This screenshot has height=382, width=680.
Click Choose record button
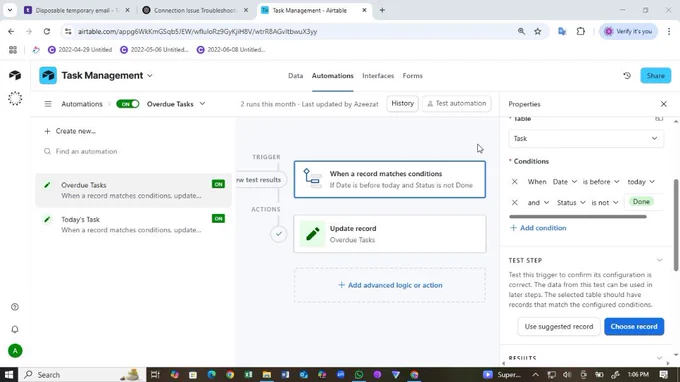click(x=634, y=326)
